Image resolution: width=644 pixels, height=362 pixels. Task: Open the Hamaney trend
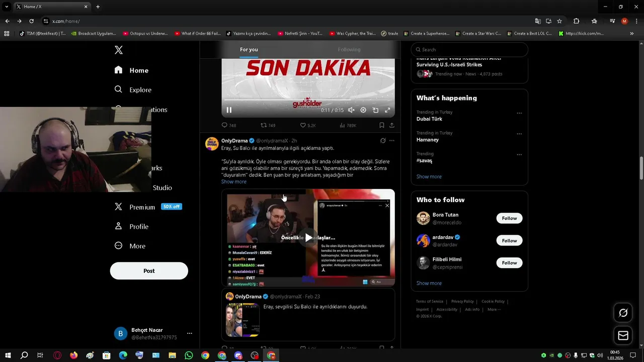(x=428, y=140)
